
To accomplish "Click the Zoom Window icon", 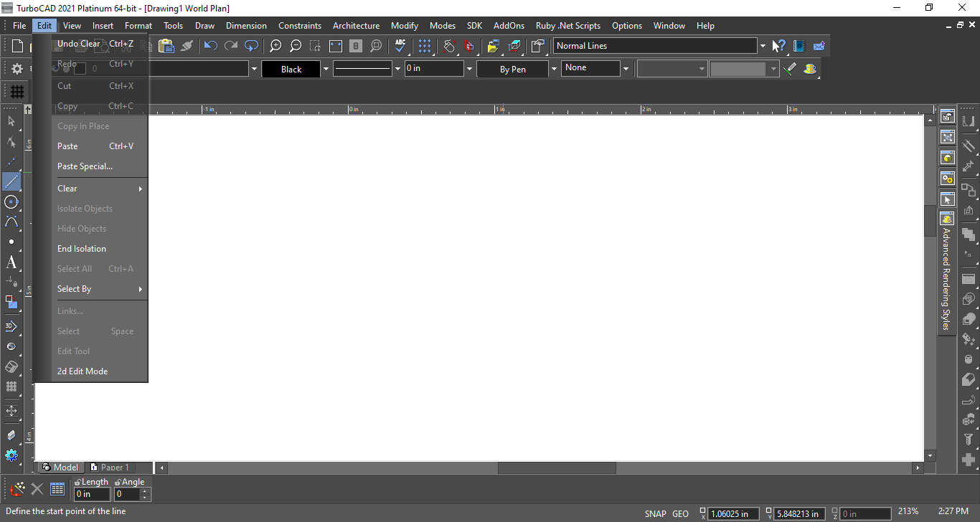I will coord(316,46).
